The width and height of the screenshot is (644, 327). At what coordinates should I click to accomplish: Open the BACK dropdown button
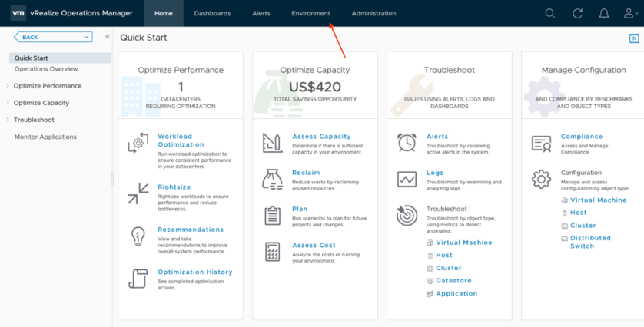click(x=53, y=37)
